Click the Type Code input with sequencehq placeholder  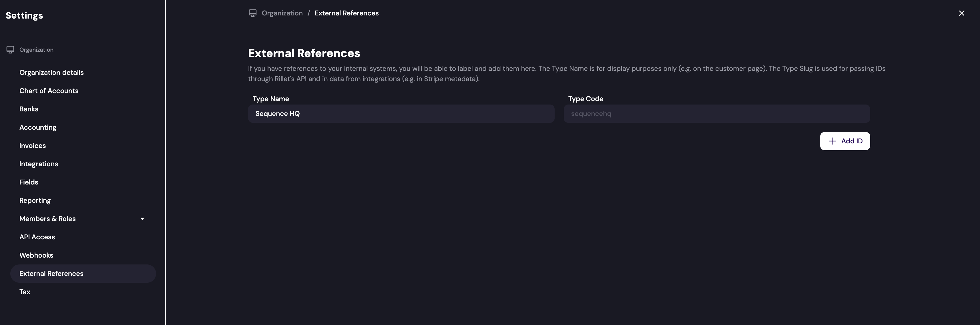[x=716, y=113]
